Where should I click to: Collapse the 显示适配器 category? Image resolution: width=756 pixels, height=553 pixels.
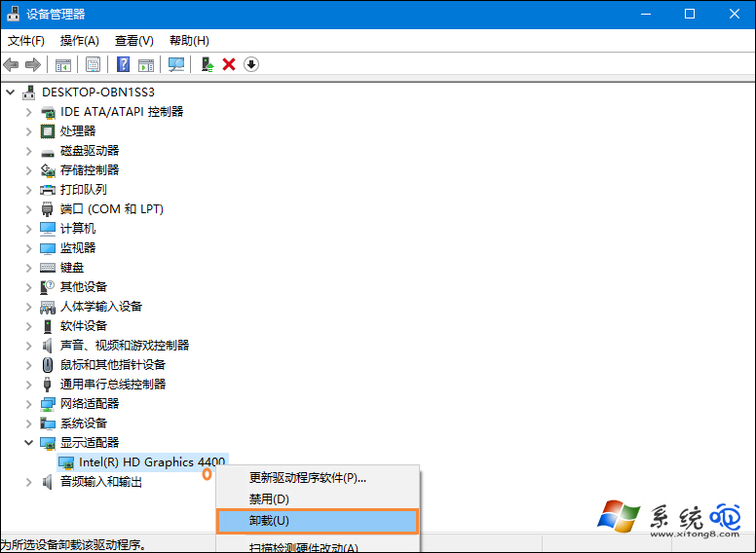29,442
